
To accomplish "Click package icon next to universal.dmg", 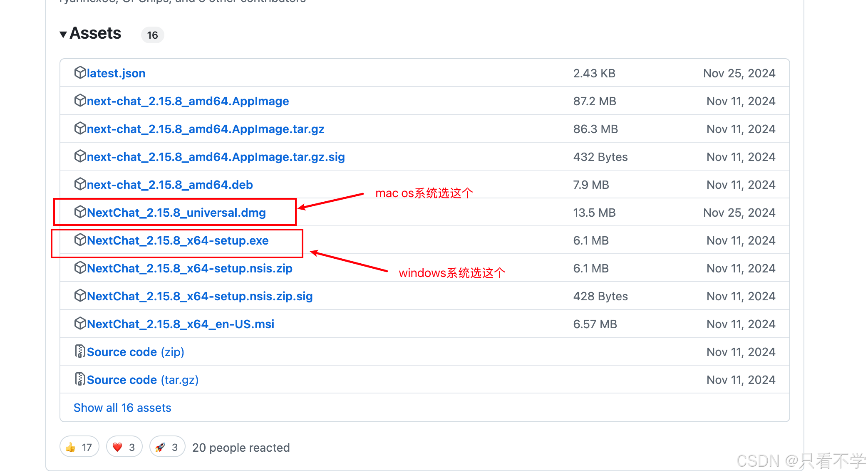I will [x=80, y=212].
